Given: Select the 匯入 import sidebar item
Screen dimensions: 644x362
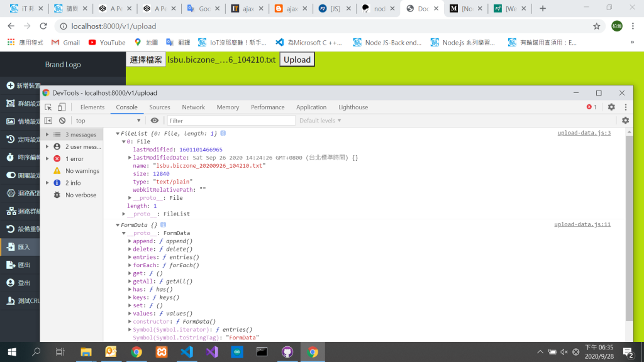Looking at the screenshot, I should [x=21, y=247].
